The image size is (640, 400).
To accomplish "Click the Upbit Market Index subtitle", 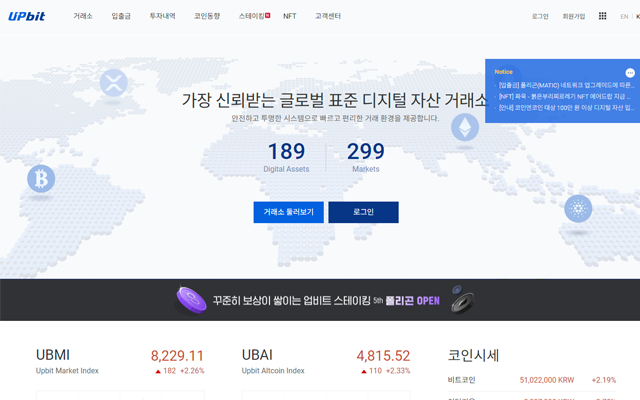I will 67,371.
